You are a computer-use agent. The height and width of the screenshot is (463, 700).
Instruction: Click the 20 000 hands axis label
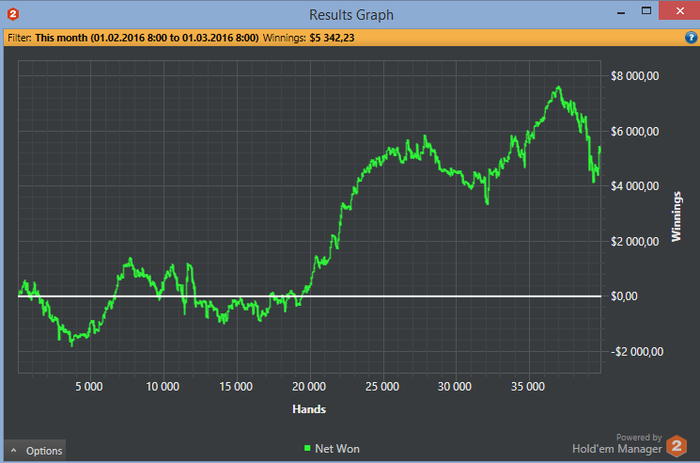[309, 386]
